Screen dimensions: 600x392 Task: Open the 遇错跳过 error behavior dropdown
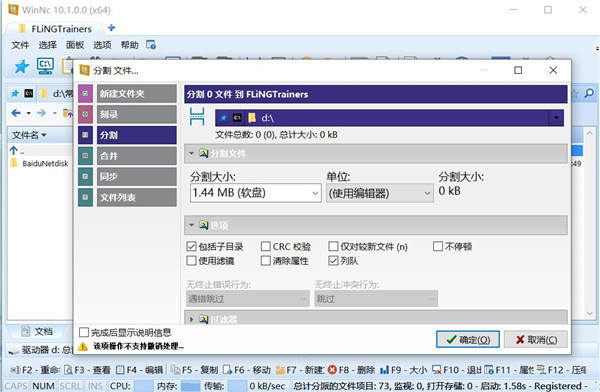[248, 299]
